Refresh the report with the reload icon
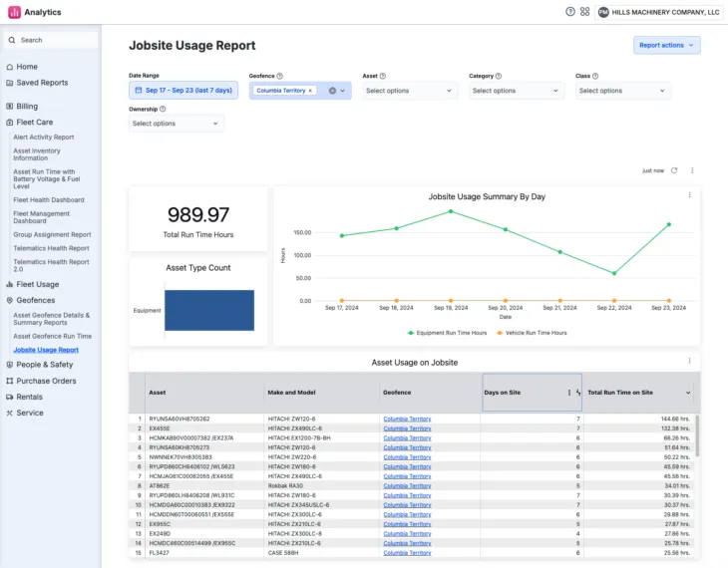The height and width of the screenshot is (568, 728). [674, 170]
